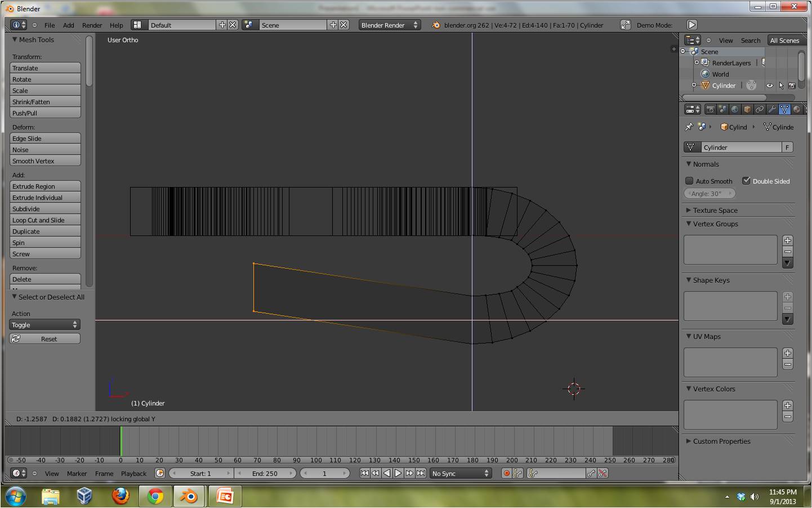The width and height of the screenshot is (812, 508).
Task: Open the World properties tab icon
Action: (x=735, y=109)
